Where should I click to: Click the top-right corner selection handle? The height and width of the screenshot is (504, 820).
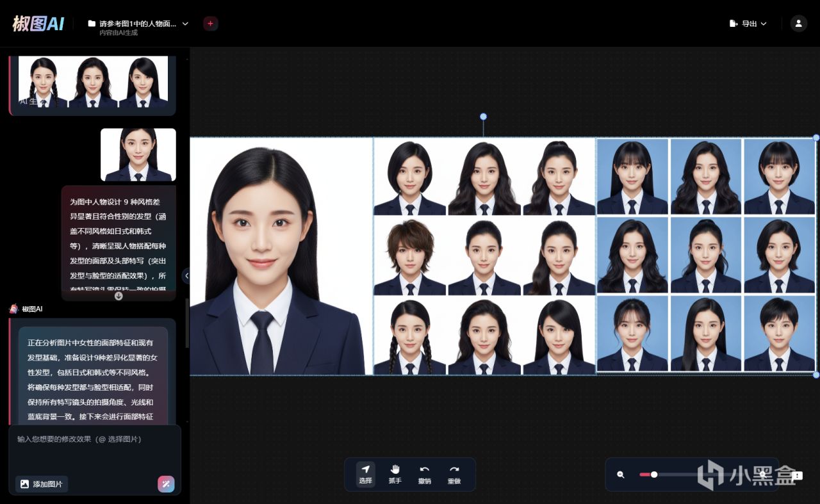coord(816,138)
